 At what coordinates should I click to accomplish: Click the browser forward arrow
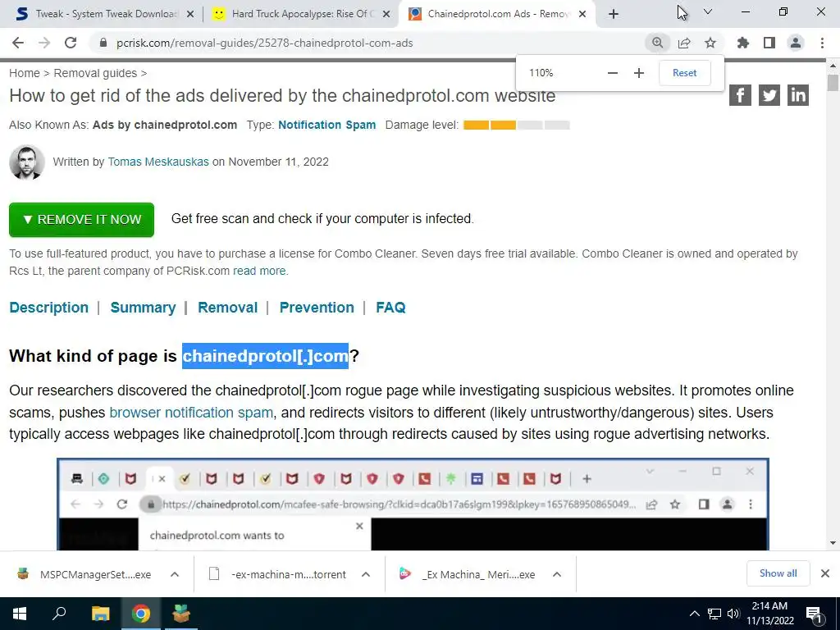(x=44, y=43)
